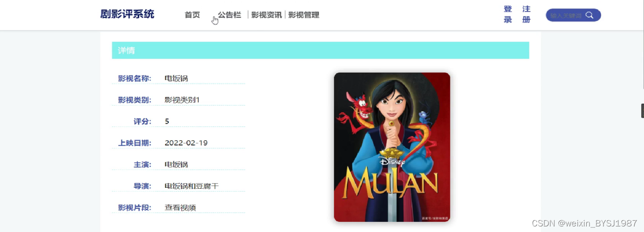Click the 影视片段 label

pos(134,207)
